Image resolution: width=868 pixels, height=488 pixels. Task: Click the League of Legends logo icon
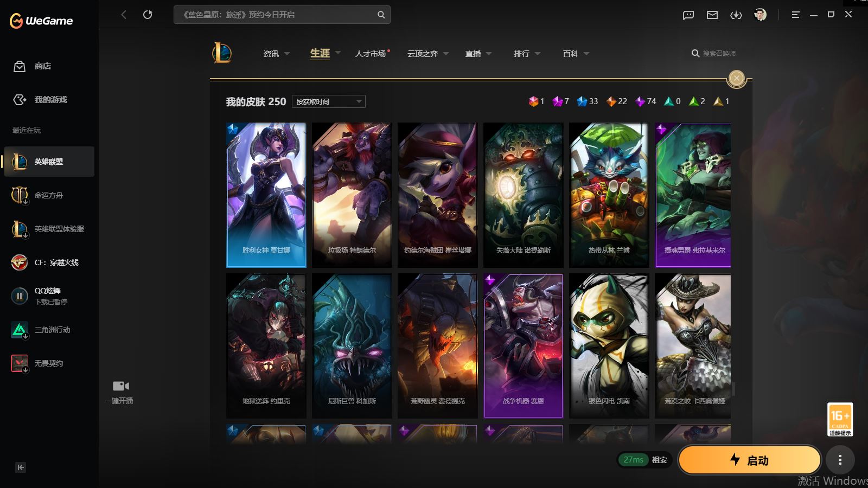[x=222, y=53]
